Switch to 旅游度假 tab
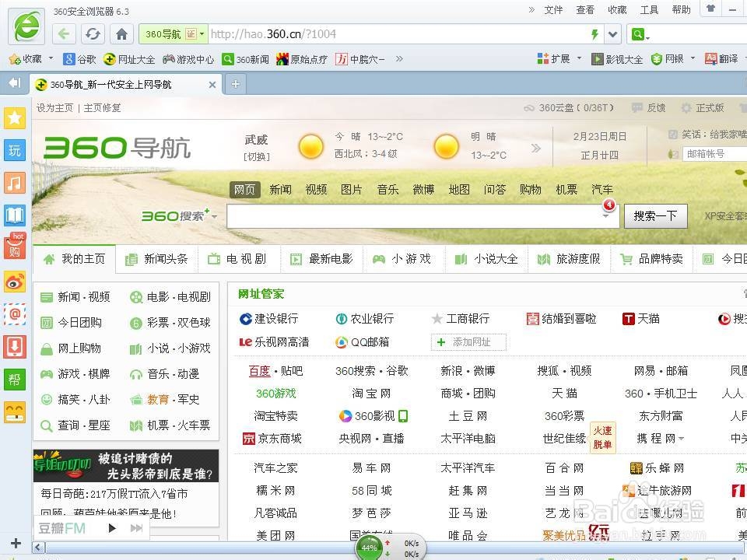 point(570,259)
